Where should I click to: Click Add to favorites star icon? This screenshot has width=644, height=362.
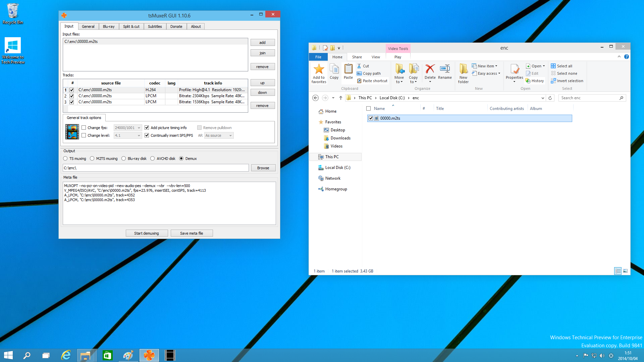click(x=319, y=69)
